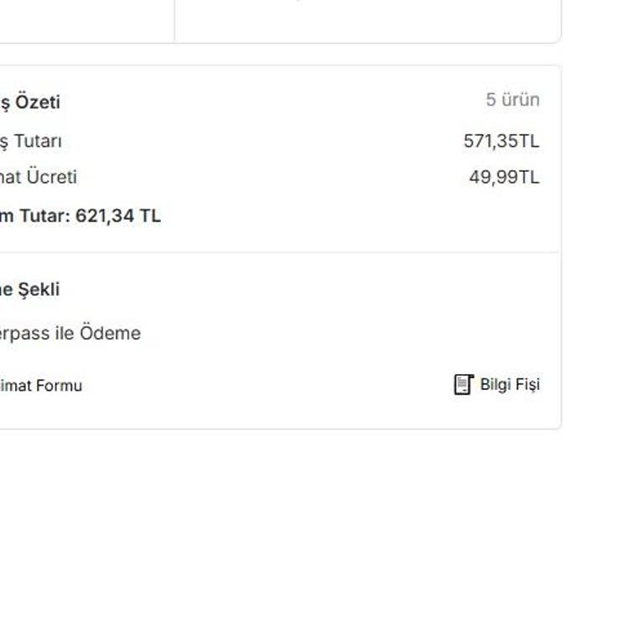Select the 571,35TL order amount
This screenshot has width=644, height=644.
pyautogui.click(x=501, y=141)
